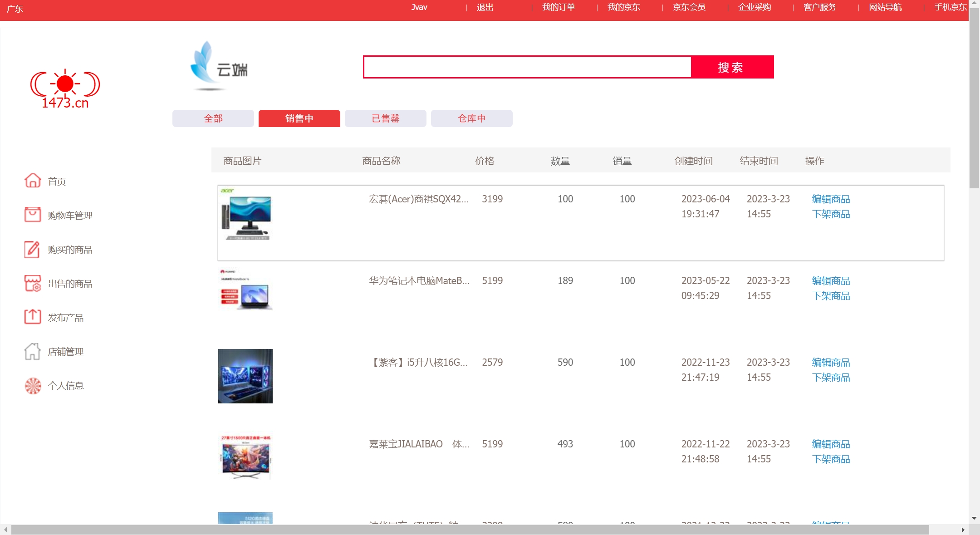Open the 紫客 gaming PC product thumbnail
980x535 pixels.
245,376
